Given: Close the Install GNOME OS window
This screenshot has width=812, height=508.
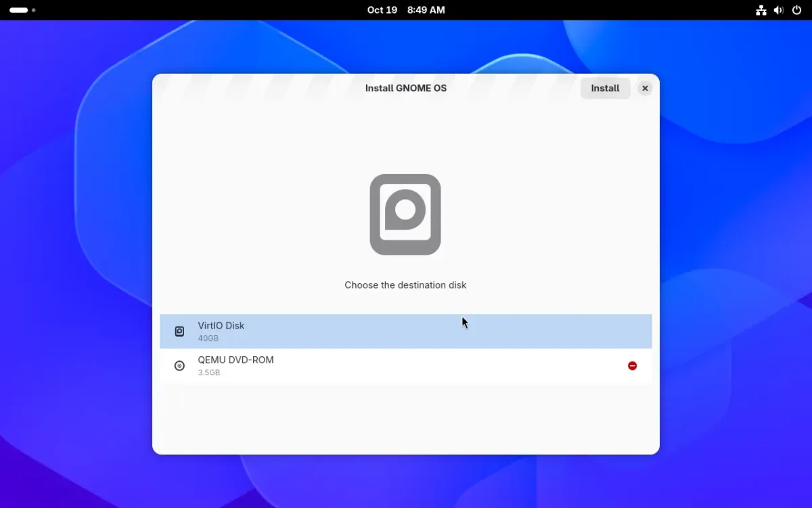Looking at the screenshot, I should coord(645,88).
